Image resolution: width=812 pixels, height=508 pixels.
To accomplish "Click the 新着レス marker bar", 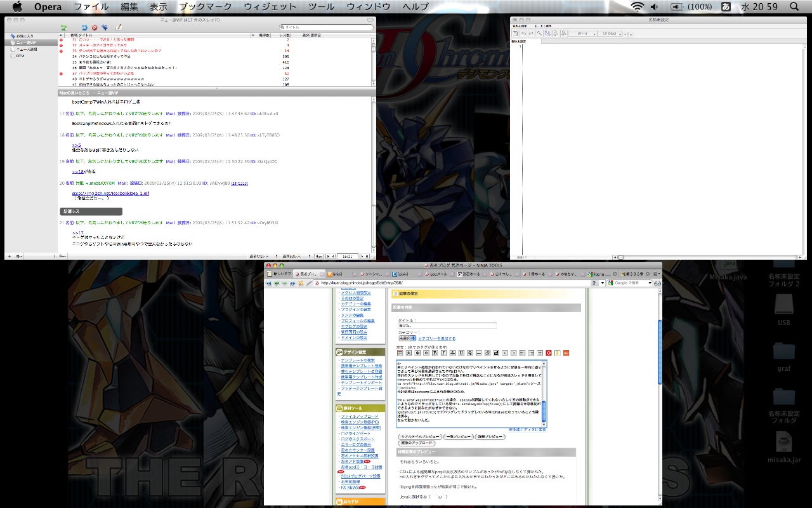I will click(x=90, y=211).
